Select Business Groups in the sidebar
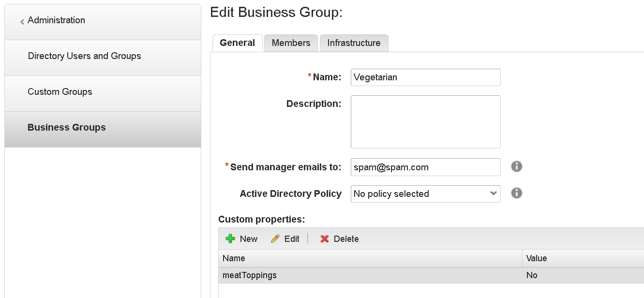644x298 pixels. (67, 127)
